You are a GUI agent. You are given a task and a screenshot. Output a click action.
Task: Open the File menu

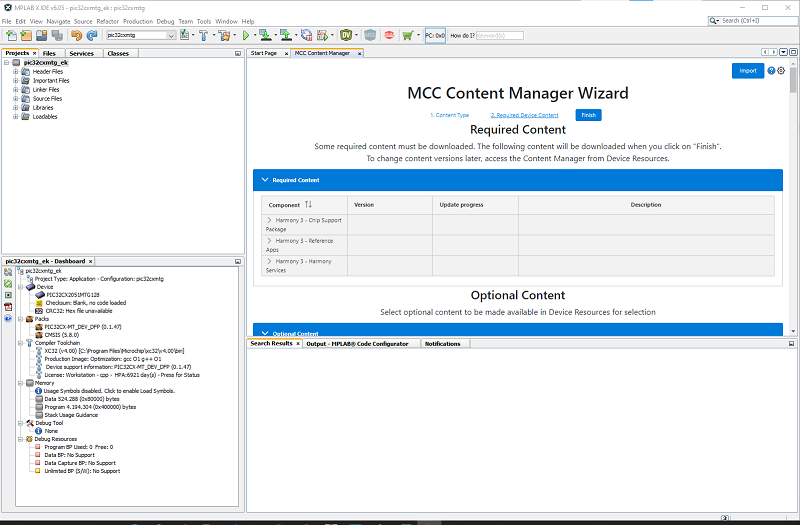[x=6, y=21]
